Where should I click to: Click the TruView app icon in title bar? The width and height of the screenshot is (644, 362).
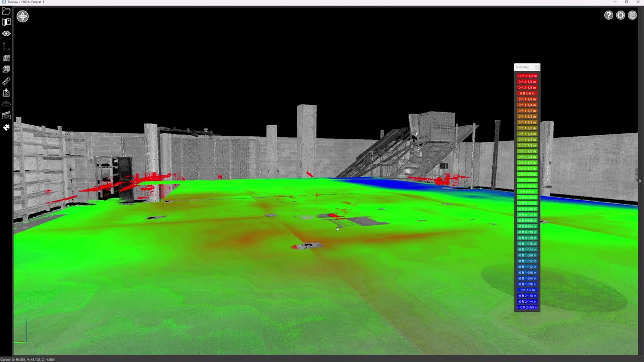click(x=4, y=2)
